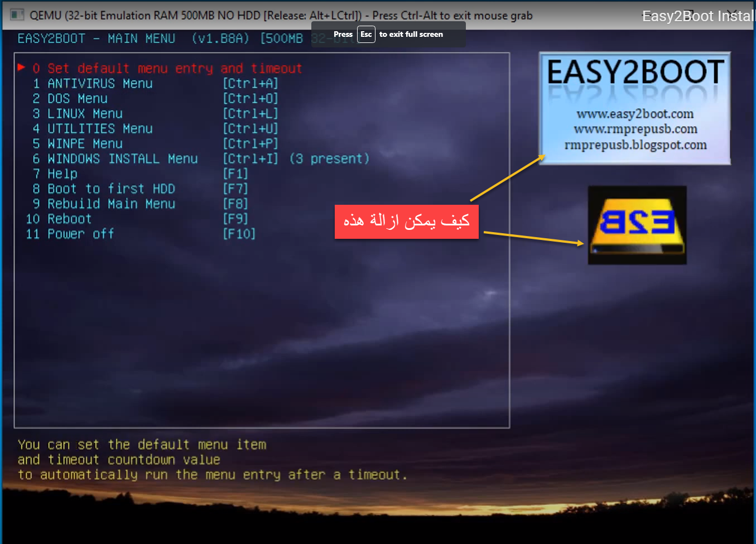Click the www.rmprepusb.com address

point(635,129)
